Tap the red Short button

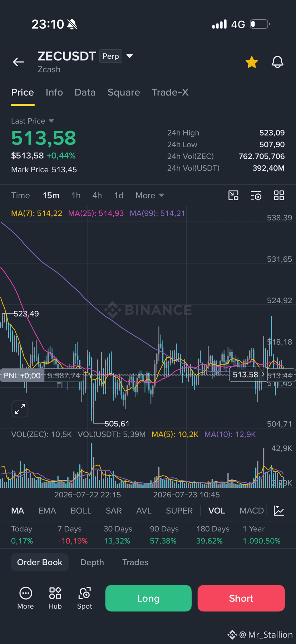click(241, 598)
